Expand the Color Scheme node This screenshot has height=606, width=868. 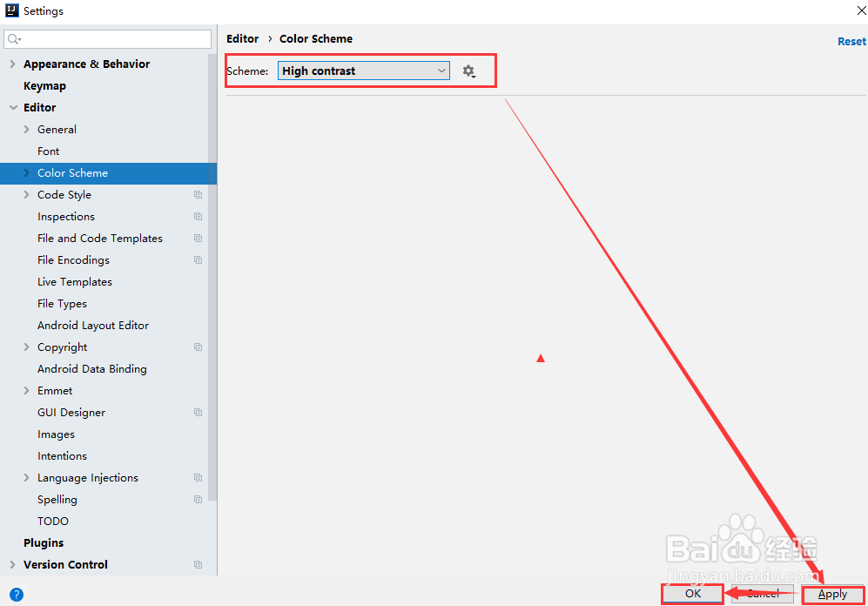pyautogui.click(x=27, y=172)
